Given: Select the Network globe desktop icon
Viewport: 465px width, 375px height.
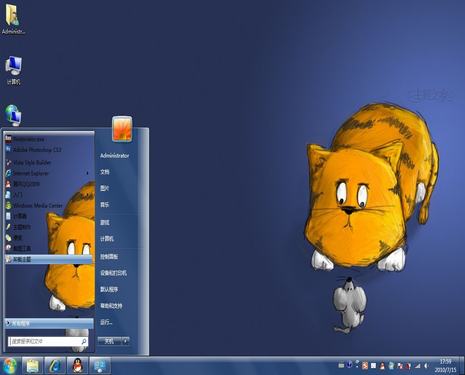Looking at the screenshot, I should 13,115.
